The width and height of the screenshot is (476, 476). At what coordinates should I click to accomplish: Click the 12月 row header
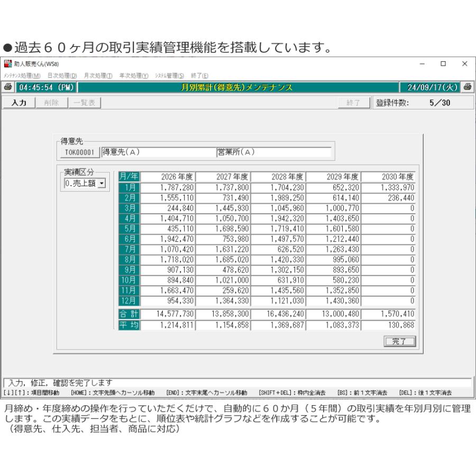pyautogui.click(x=129, y=301)
